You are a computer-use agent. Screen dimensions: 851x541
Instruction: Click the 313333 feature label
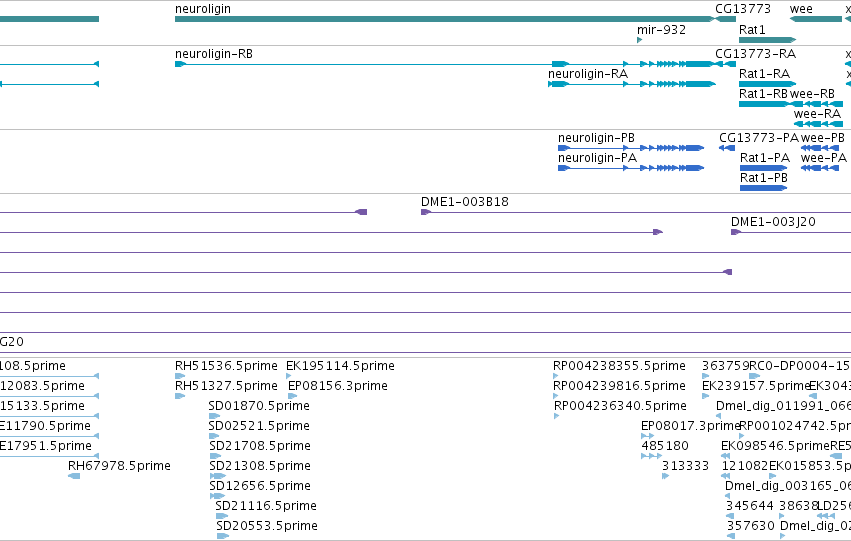coord(685,466)
